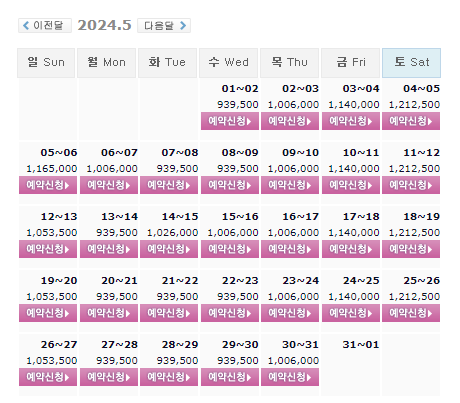The image size is (460, 403).
Task: Click the 31~01 date label
Action: [361, 345]
